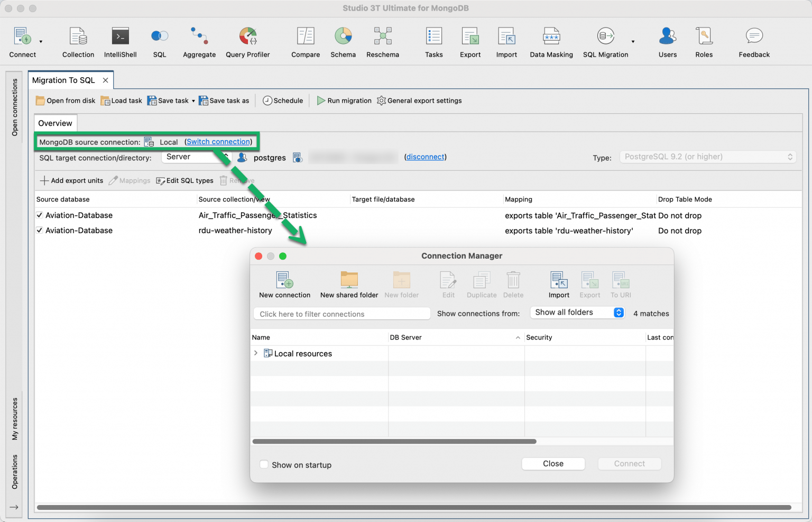Open the Schema analyzer
Viewport: 812px width, 522px height.
point(343,41)
